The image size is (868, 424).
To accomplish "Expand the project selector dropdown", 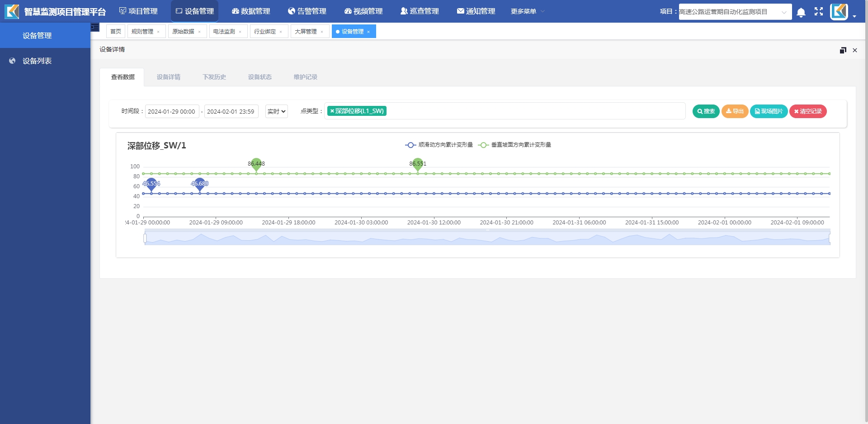I will click(x=735, y=12).
